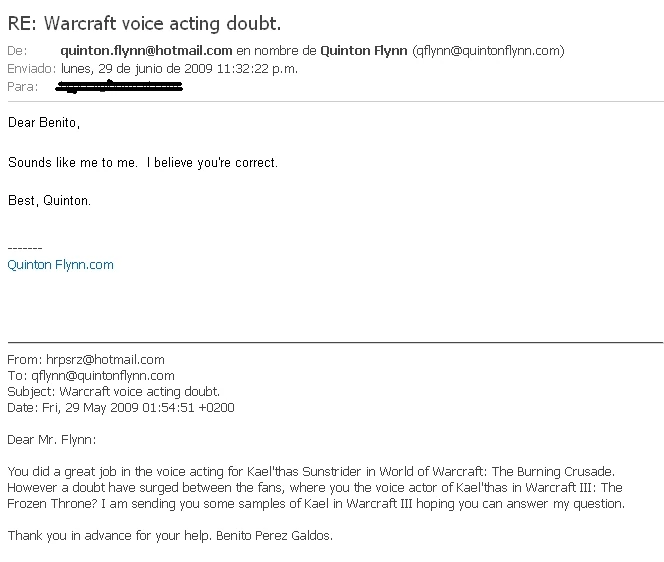This screenshot has height=562, width=664.
Task: Click the redacted recipient address
Action: pos(121,87)
